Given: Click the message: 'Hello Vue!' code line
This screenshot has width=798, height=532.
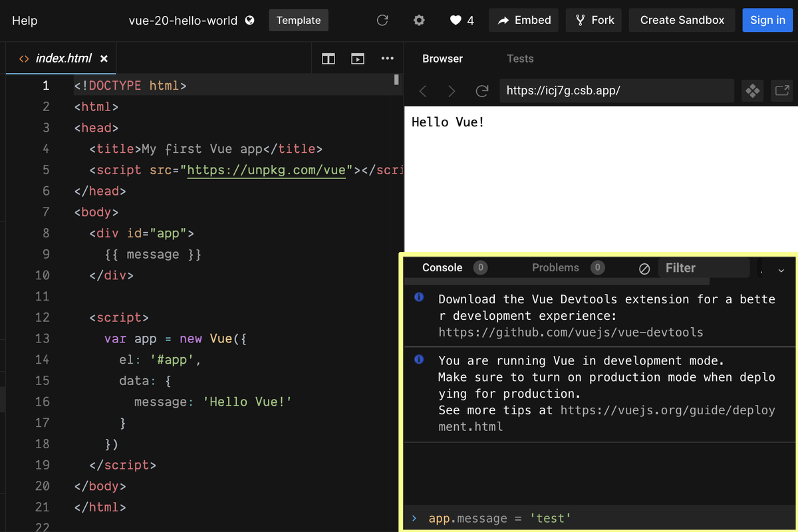Looking at the screenshot, I should click(x=213, y=402).
